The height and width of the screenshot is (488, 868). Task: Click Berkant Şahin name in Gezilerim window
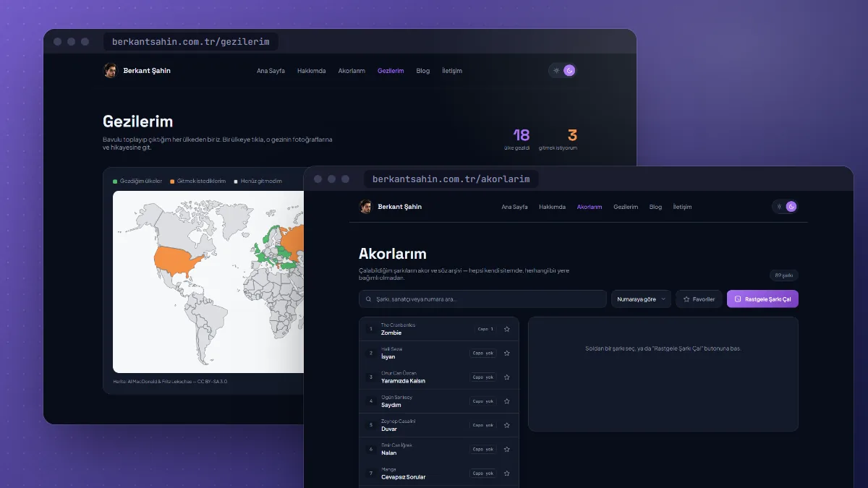pos(147,71)
